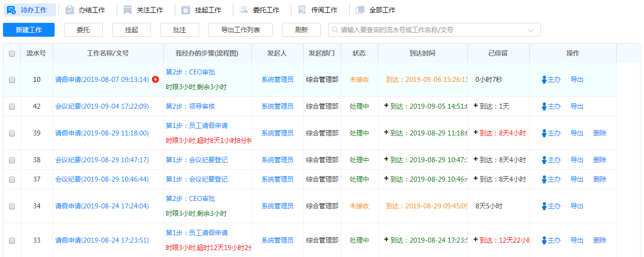Tick the checkbox for serial number 34
This screenshot has width=644, height=257.
click(12, 206)
